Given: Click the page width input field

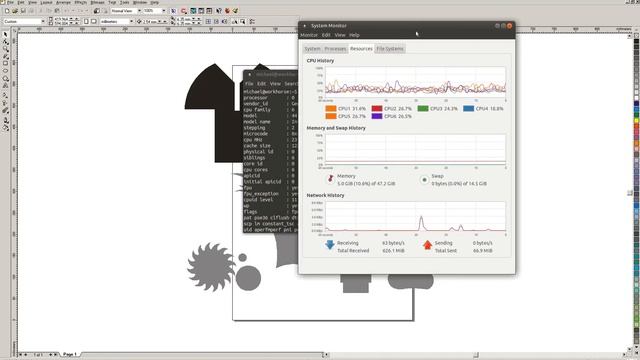Looking at the screenshot, I should click(x=61, y=19).
